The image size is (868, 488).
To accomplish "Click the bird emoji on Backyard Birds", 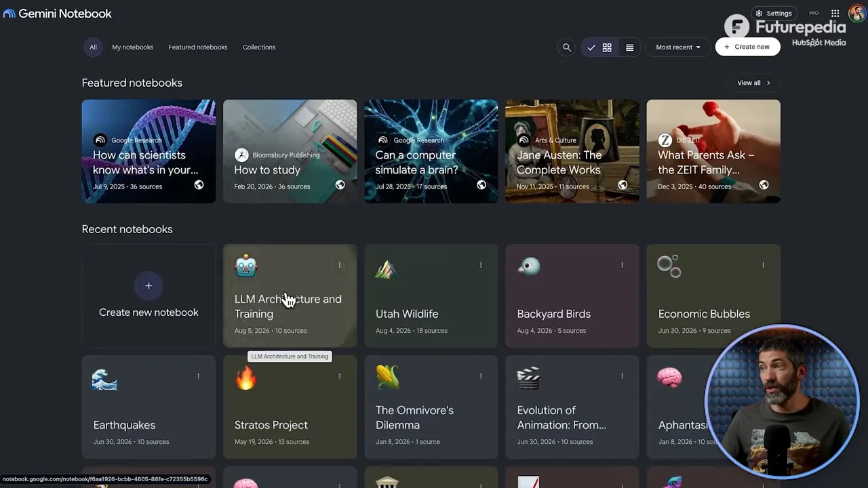I will [x=528, y=266].
